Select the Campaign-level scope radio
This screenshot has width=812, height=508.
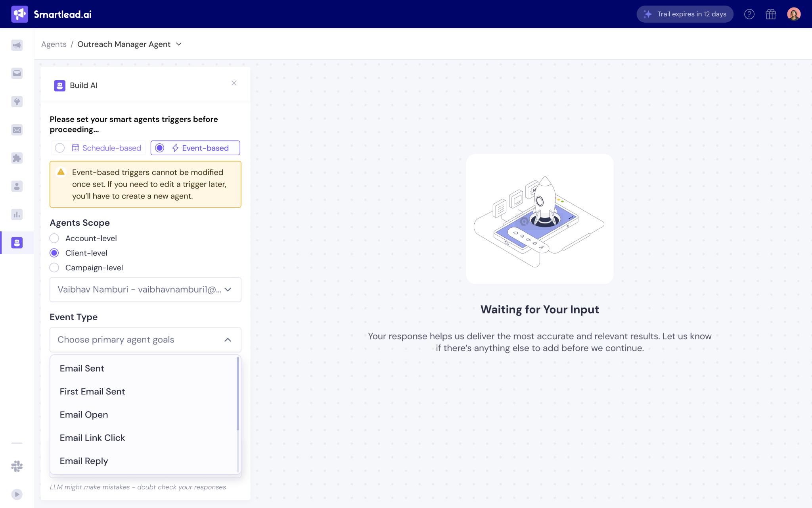(54, 267)
